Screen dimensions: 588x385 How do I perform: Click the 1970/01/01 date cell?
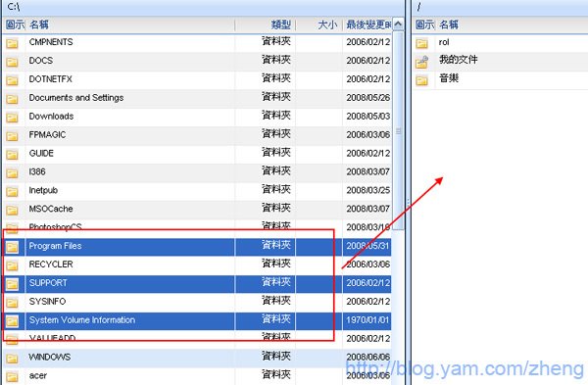367,320
